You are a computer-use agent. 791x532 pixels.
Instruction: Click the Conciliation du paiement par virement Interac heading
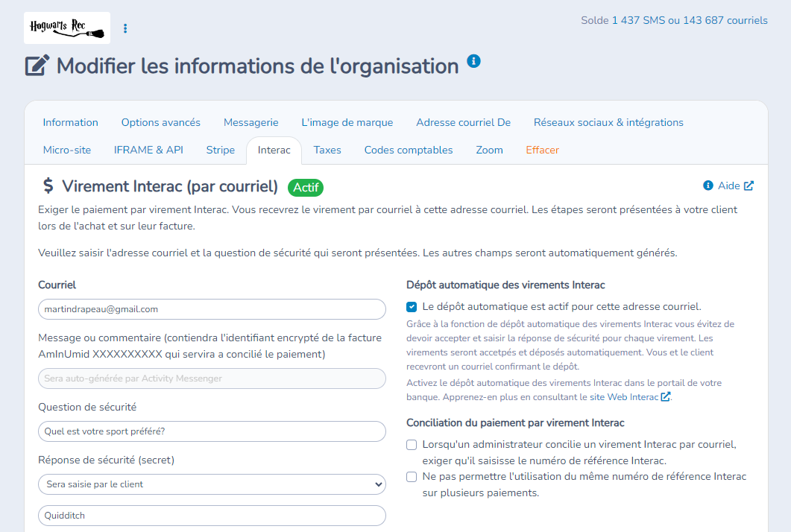pyautogui.click(x=515, y=422)
